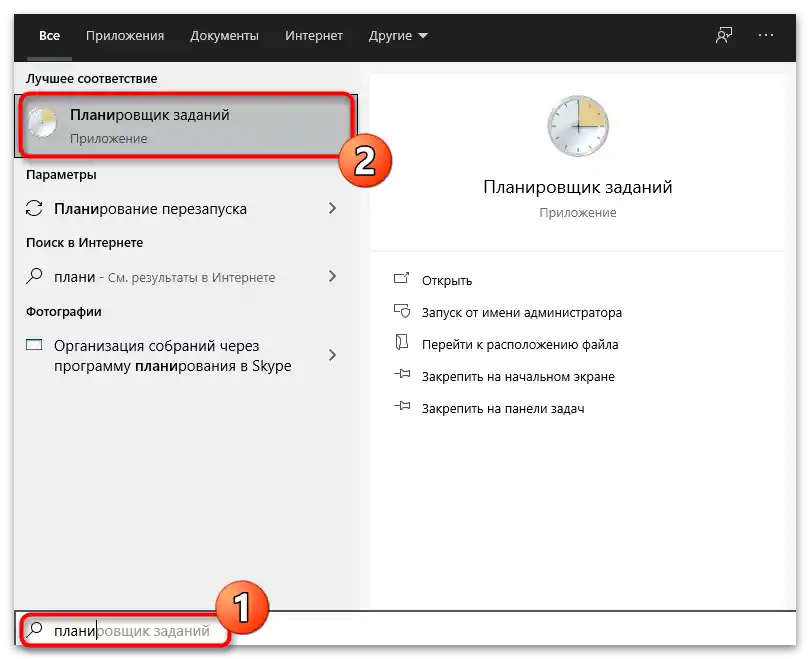Screen dimensions: 810x659
Task: Switch to the Все search tab
Action: click(x=49, y=36)
